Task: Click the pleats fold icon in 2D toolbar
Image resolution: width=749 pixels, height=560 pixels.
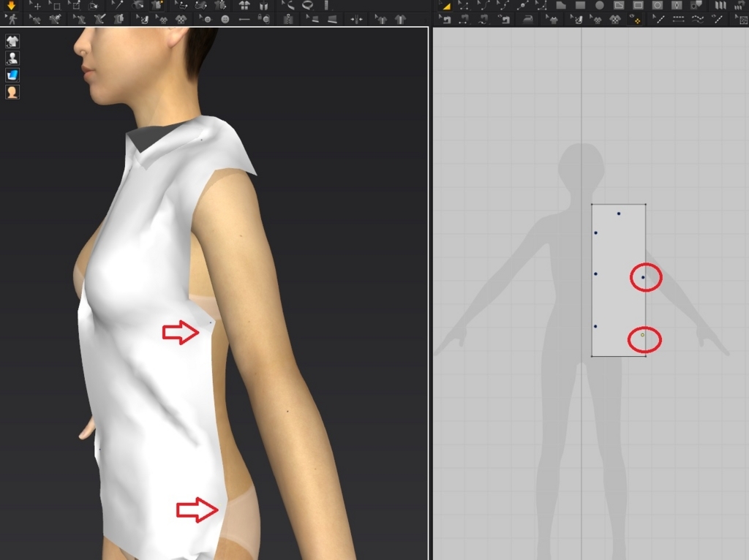Action: (720, 5)
